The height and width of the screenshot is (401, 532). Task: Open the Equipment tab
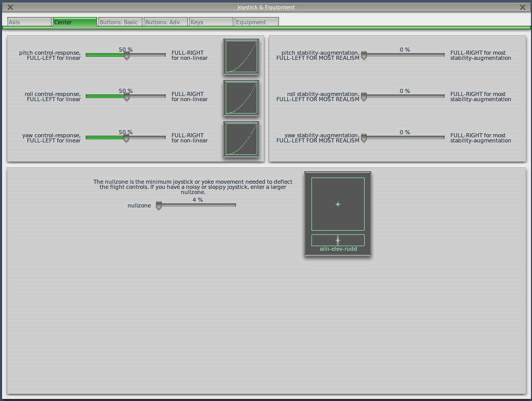tap(256, 22)
